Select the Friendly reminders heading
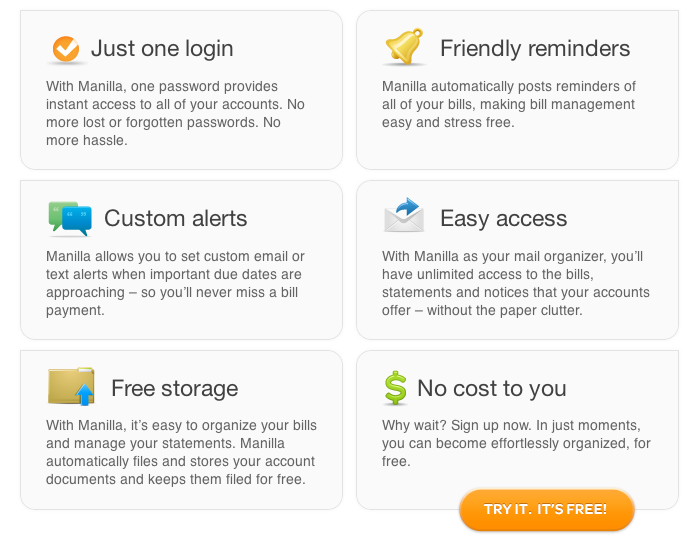693x546 pixels. (x=535, y=48)
